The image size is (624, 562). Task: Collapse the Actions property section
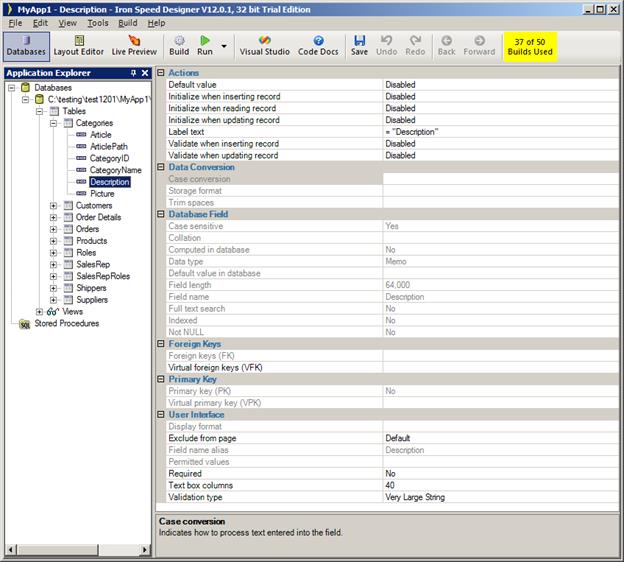click(x=161, y=73)
